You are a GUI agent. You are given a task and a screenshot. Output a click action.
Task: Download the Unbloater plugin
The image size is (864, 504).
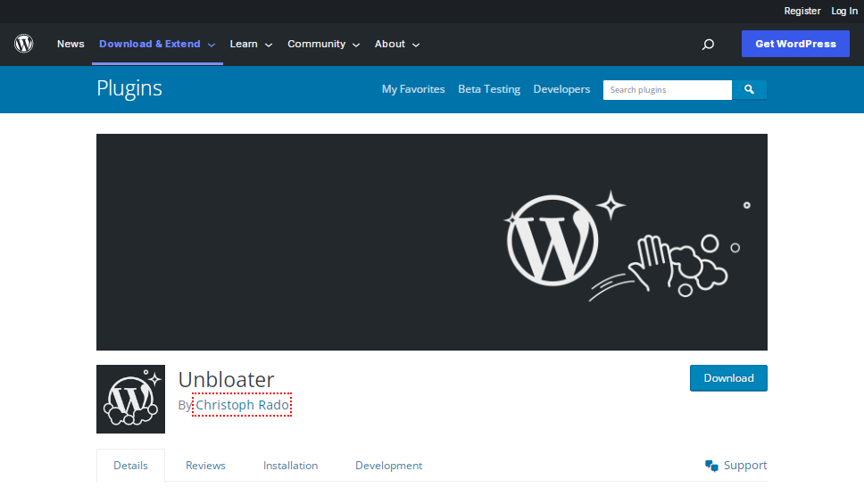[x=728, y=378]
